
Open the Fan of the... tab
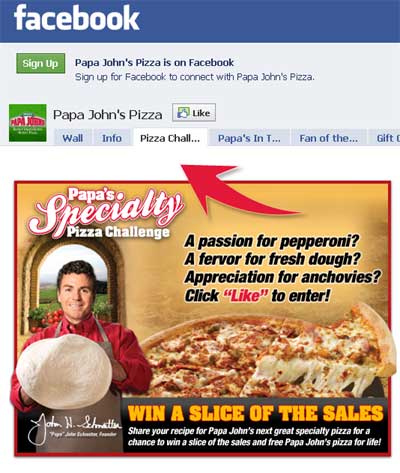[329, 138]
